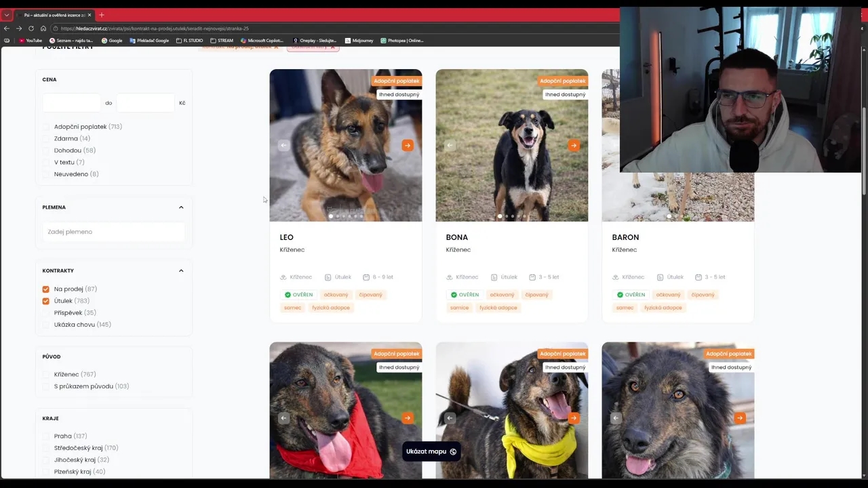Open the Microsoft Copilot bookmark
This screenshot has width=868, height=488.
tap(262, 41)
